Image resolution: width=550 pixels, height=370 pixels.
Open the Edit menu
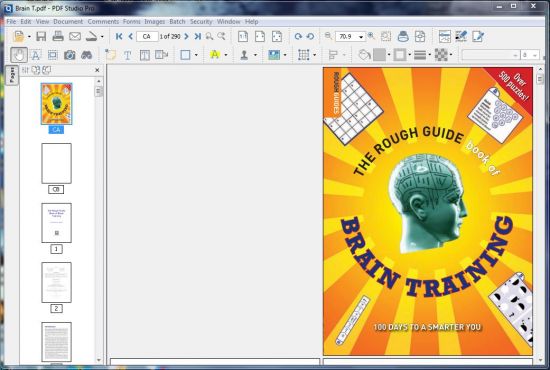click(26, 21)
